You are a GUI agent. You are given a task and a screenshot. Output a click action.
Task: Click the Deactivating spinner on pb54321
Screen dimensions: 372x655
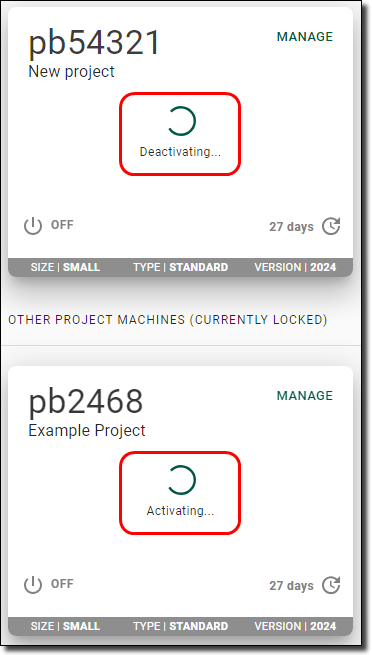[x=181, y=121]
